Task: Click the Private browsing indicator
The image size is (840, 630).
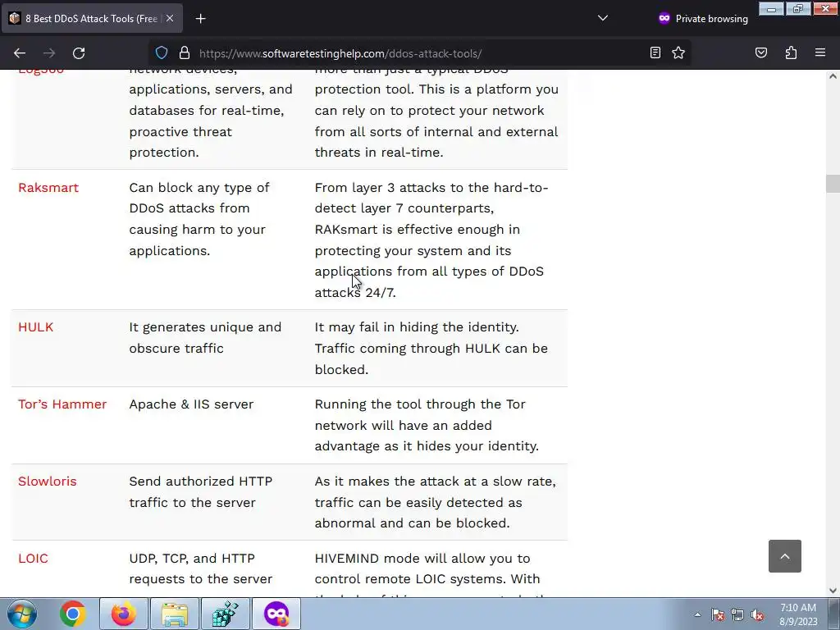Action: click(x=703, y=18)
